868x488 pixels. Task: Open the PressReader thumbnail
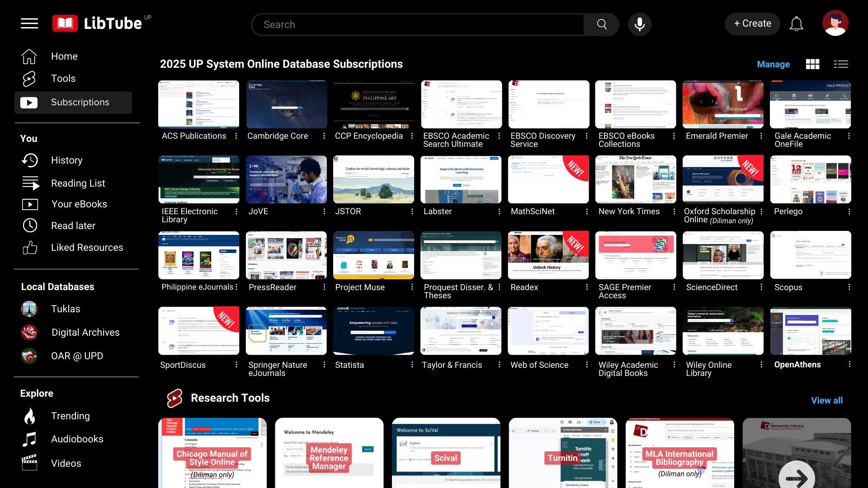tap(286, 255)
